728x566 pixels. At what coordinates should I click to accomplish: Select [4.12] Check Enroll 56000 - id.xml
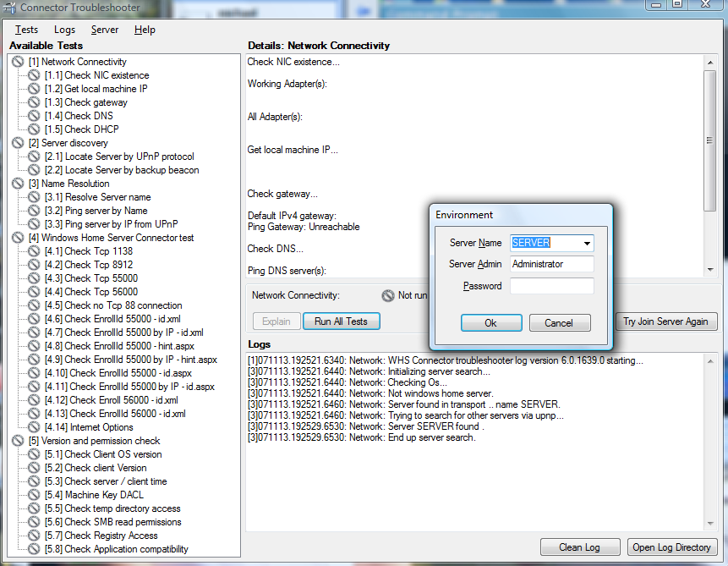pos(111,400)
